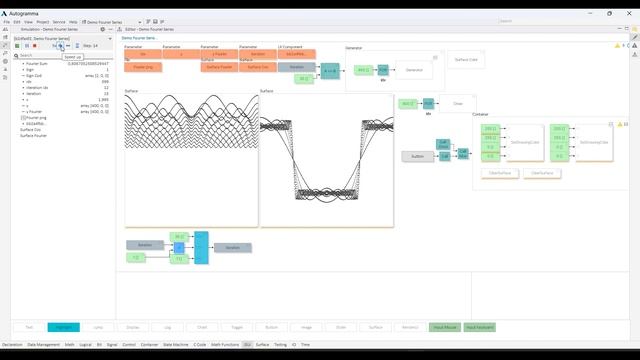Pause the simulation with the pause icon
640x360 pixels.
(27, 46)
